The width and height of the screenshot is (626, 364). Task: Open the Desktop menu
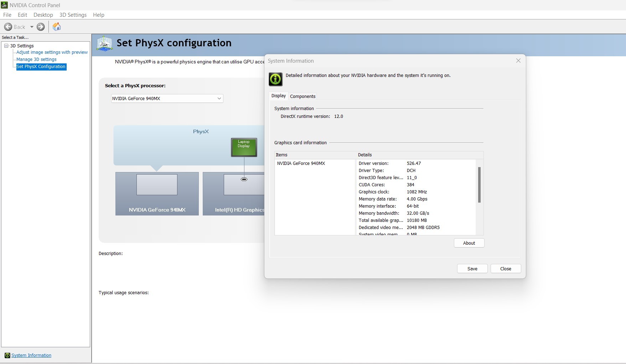click(x=43, y=15)
